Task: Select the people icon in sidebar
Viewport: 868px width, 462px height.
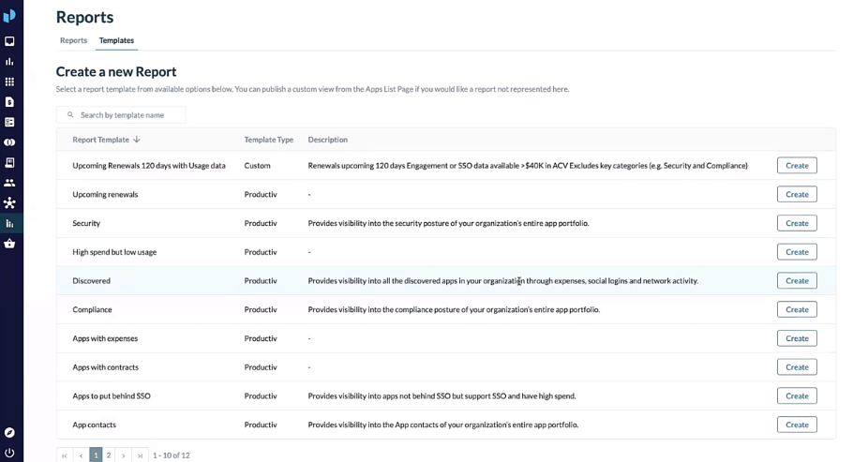Action: pos(9,183)
